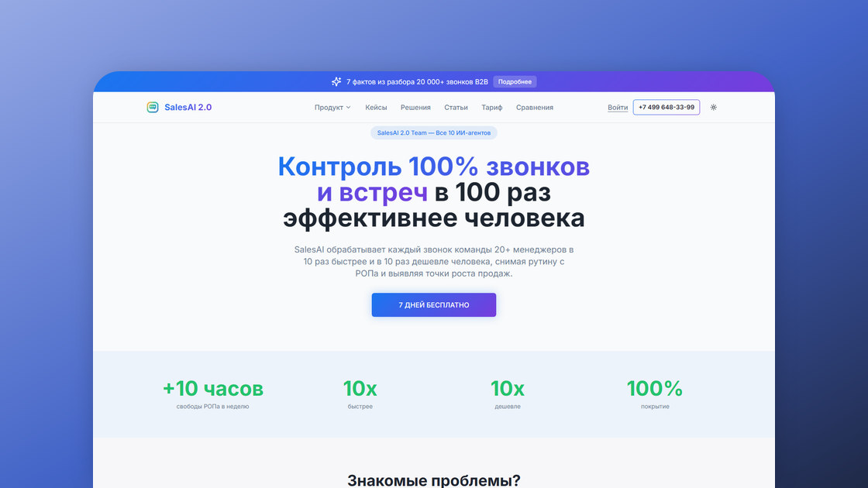Toggle the light/dark theme sun icon
The image size is (868, 488).
point(714,108)
